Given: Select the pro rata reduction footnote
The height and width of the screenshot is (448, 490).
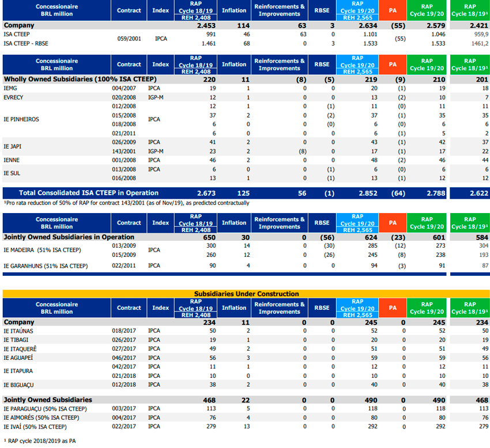Looking at the screenshot, I should 127,203.
